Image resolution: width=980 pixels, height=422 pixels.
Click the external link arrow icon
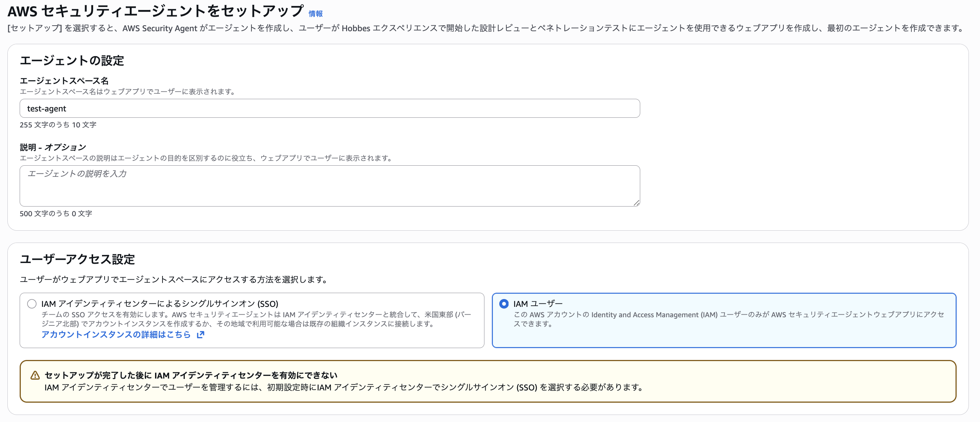point(201,334)
